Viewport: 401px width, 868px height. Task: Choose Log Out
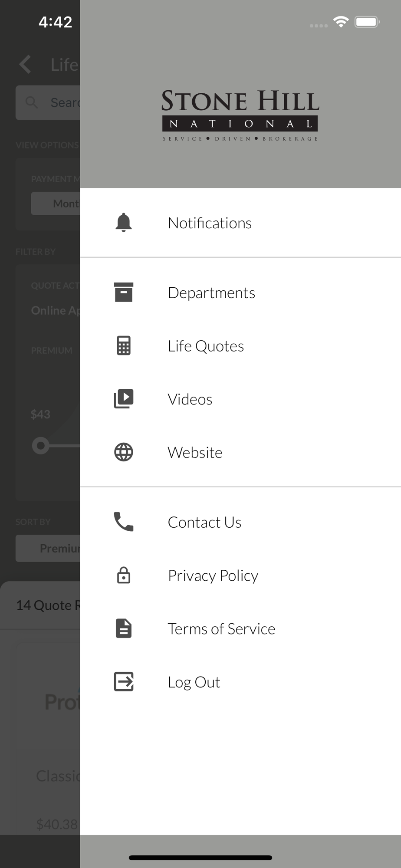coord(240,682)
